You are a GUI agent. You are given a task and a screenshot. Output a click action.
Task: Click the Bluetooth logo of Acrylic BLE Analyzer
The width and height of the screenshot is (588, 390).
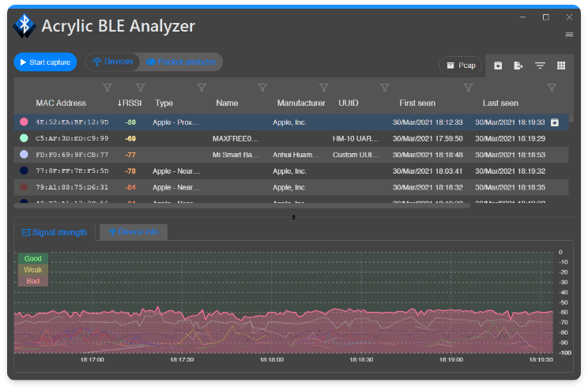pos(24,26)
